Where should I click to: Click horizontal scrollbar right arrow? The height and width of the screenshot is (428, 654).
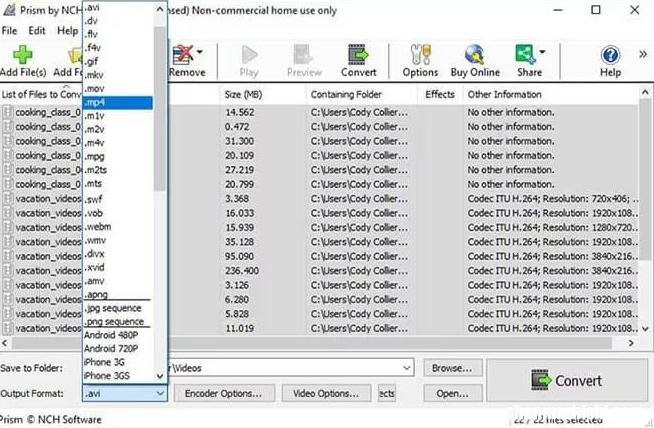click(x=631, y=343)
